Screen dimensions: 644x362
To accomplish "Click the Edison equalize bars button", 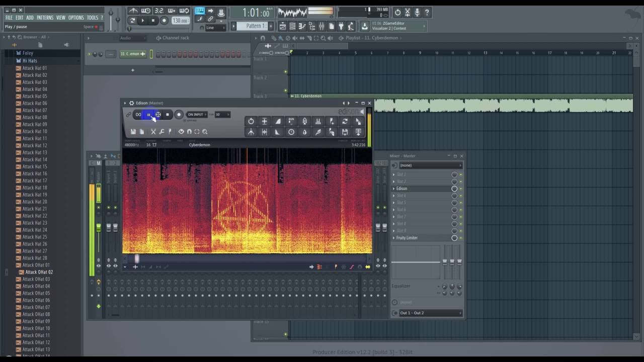I will (x=318, y=121).
